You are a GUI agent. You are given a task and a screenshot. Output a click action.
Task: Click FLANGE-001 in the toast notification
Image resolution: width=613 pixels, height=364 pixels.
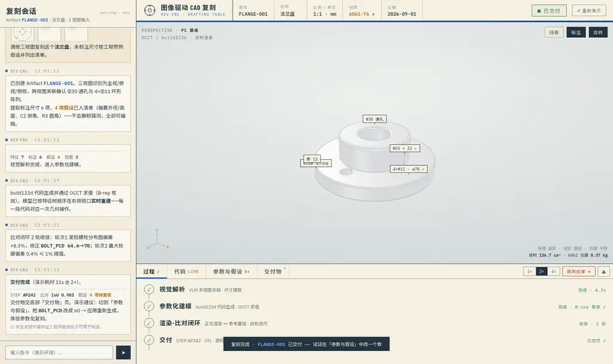tap(271, 344)
